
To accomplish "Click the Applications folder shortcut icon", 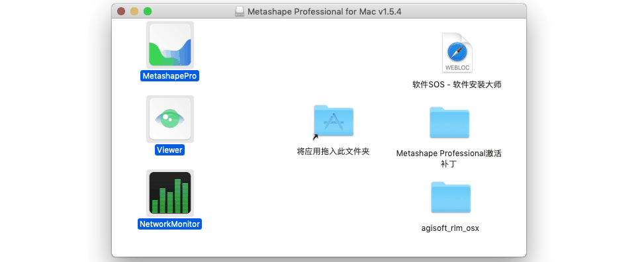I will coord(333,121).
